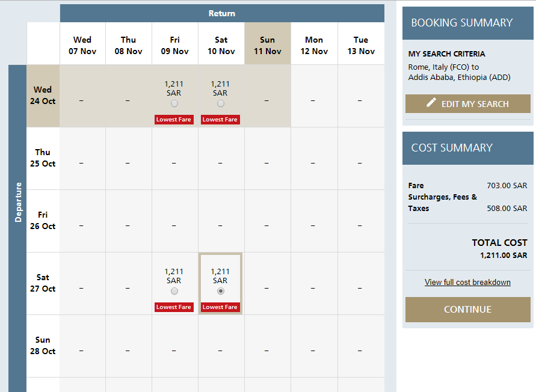Click the Thu 08 Nov return column header
This screenshot has height=392, width=536.
click(x=129, y=43)
